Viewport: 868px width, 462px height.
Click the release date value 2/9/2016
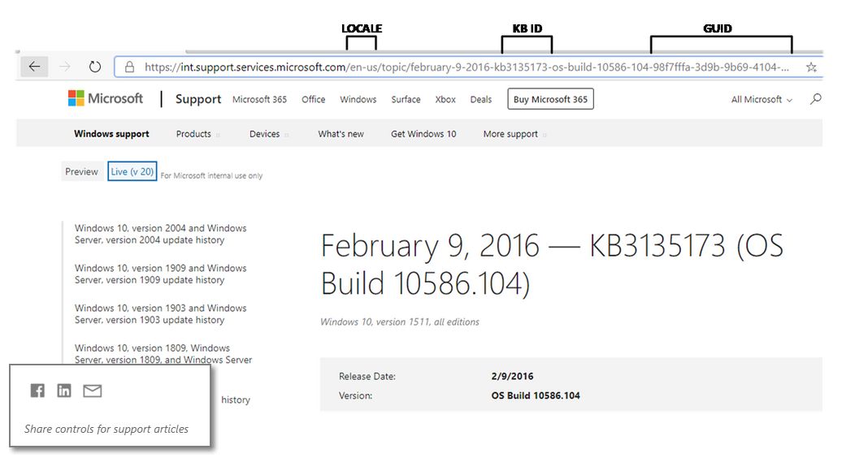click(x=512, y=376)
